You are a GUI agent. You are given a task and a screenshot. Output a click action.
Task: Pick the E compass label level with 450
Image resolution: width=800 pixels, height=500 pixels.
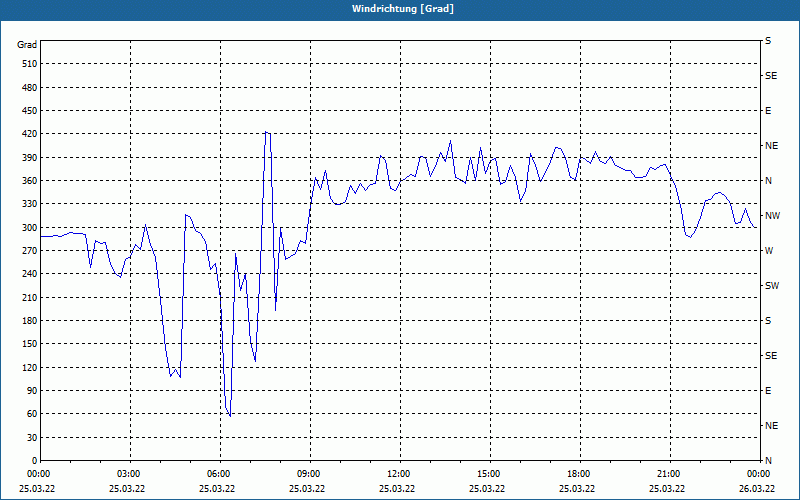click(768, 111)
